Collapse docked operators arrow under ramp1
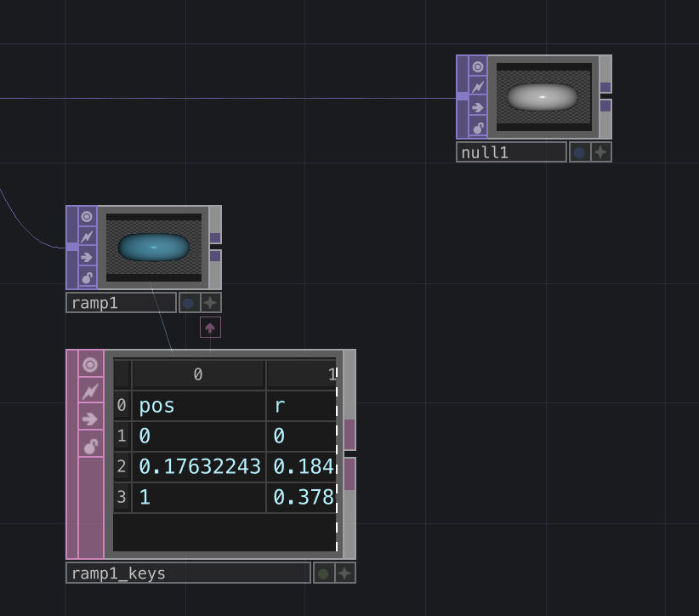The width and height of the screenshot is (699, 616). (210, 328)
